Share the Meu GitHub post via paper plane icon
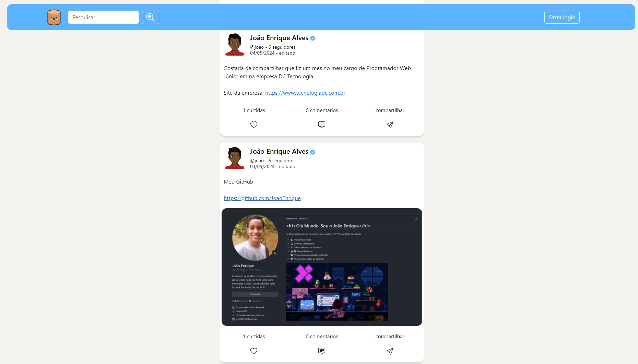 coord(390,351)
